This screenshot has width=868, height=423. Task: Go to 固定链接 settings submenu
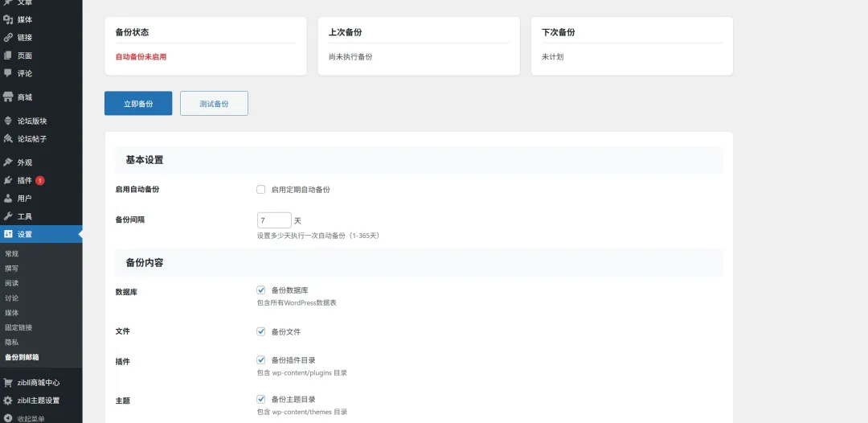point(18,327)
